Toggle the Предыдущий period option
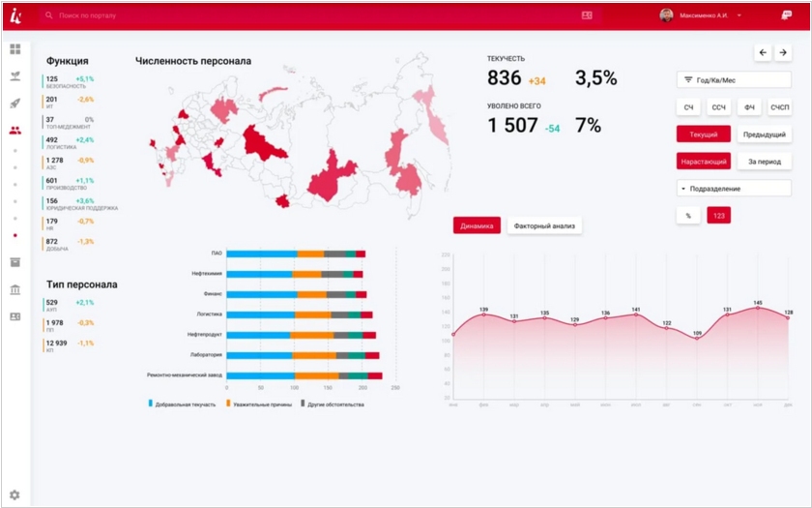This screenshot has width=812, height=508. 765,134
